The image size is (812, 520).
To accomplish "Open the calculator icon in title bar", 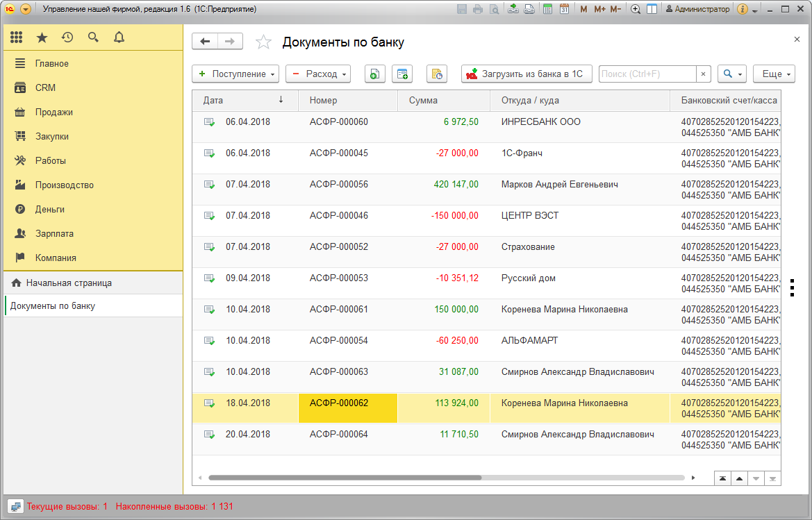I will tap(547, 9).
